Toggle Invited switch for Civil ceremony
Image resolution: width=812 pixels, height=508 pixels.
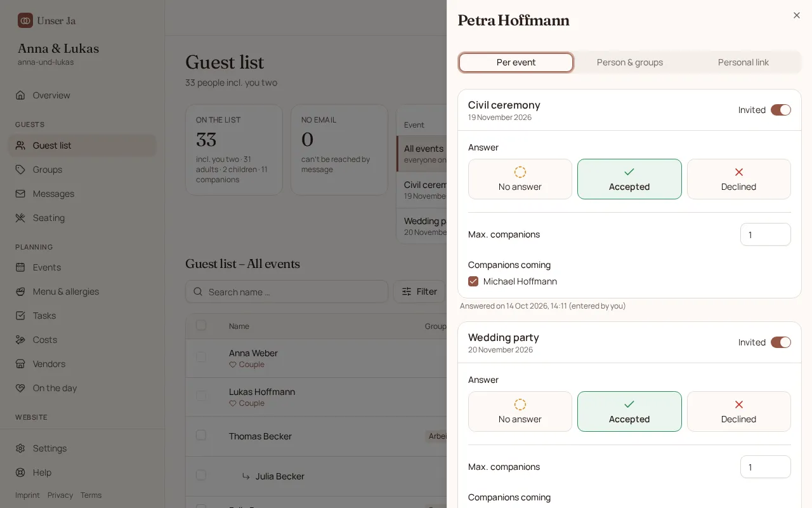(x=781, y=110)
